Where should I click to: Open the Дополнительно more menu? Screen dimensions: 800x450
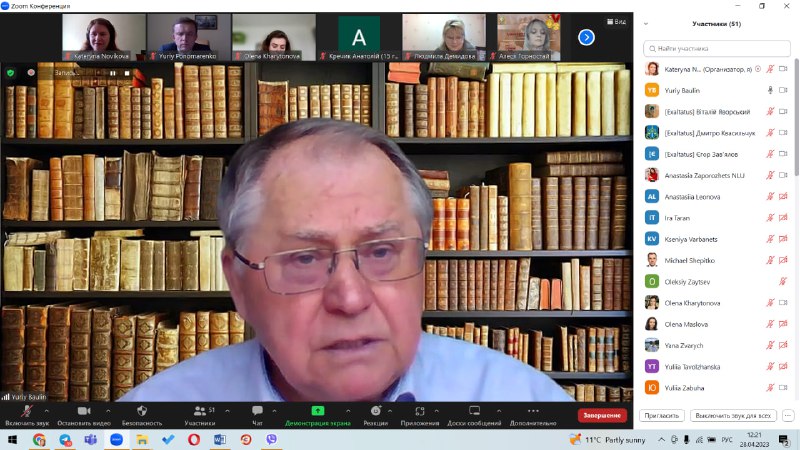[532, 411]
